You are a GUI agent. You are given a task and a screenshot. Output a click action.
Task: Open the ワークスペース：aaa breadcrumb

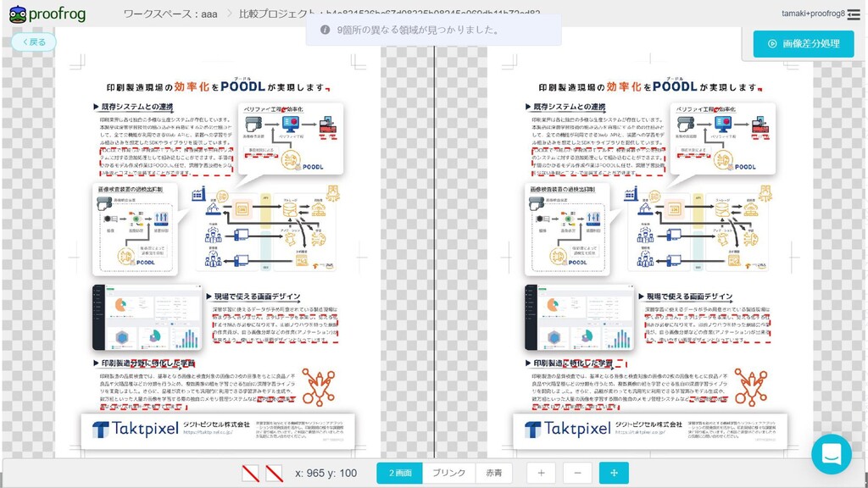click(x=170, y=14)
